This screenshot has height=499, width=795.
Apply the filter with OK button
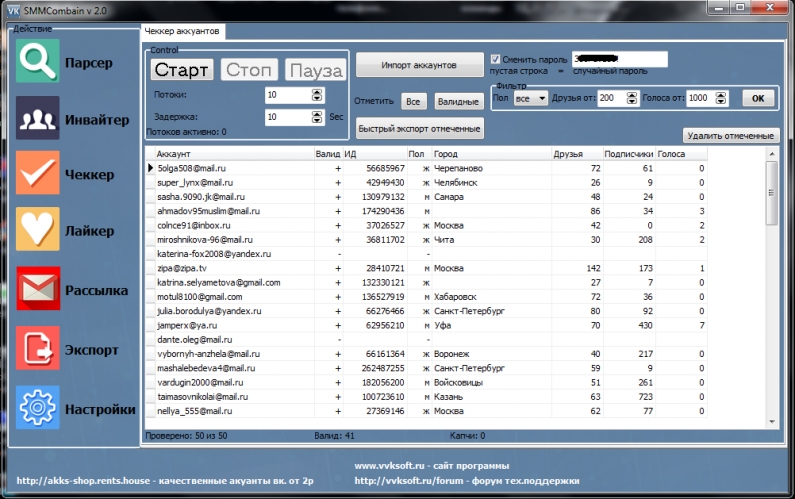[758, 98]
